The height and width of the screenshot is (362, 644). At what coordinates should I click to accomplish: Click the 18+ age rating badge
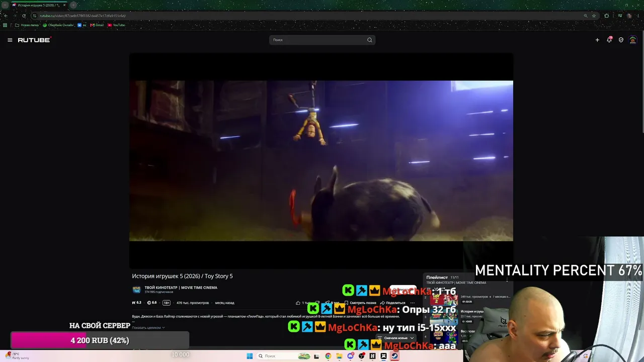pos(167,303)
